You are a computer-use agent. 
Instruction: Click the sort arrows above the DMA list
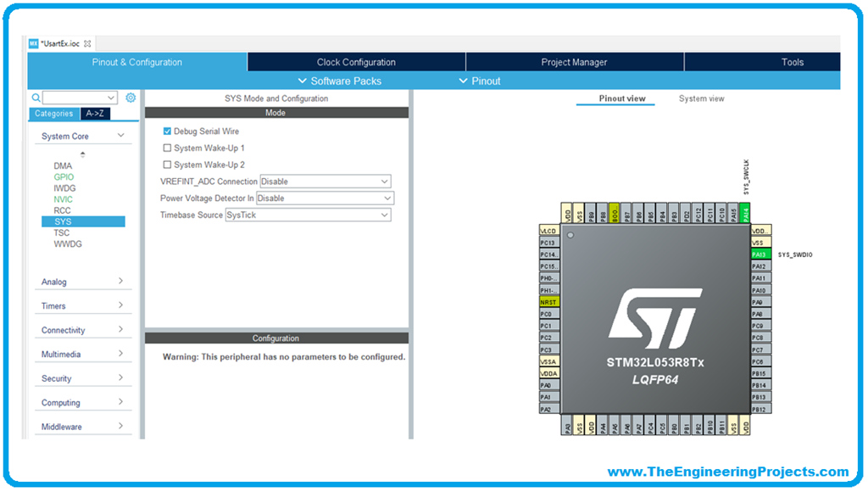tap(82, 154)
